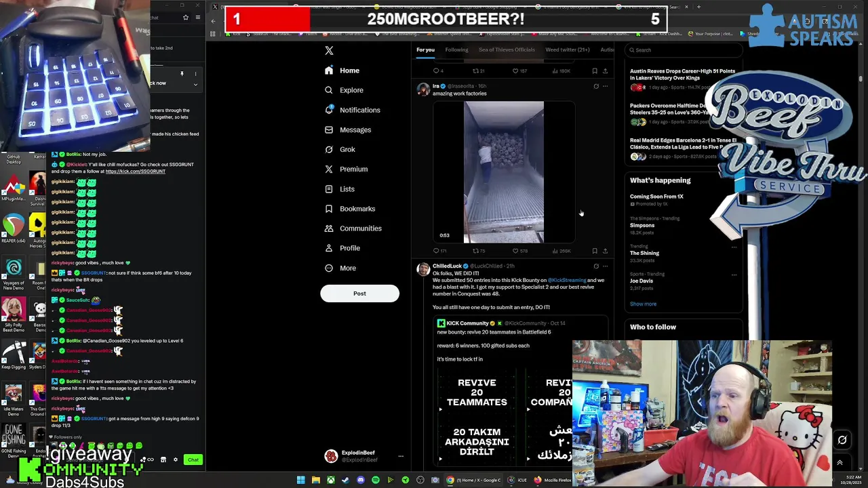
Task: Click the Post button
Action: (359, 293)
